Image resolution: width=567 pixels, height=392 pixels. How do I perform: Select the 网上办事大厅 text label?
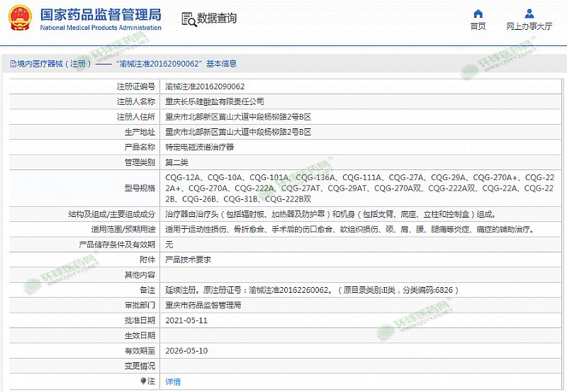529,27
